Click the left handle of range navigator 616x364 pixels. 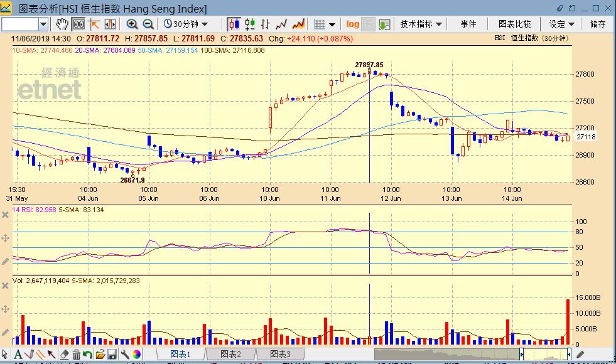(522, 355)
